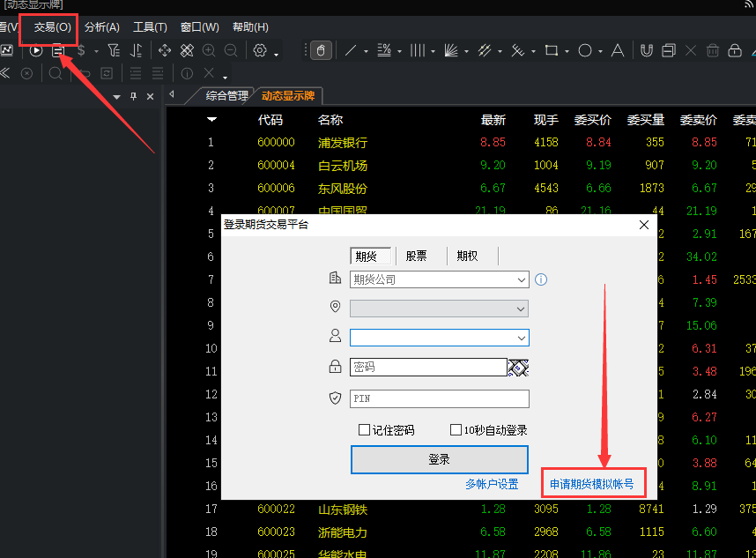This screenshot has height=558, width=756.
Task: Click the trash delete drawings icon
Action: coord(713,50)
